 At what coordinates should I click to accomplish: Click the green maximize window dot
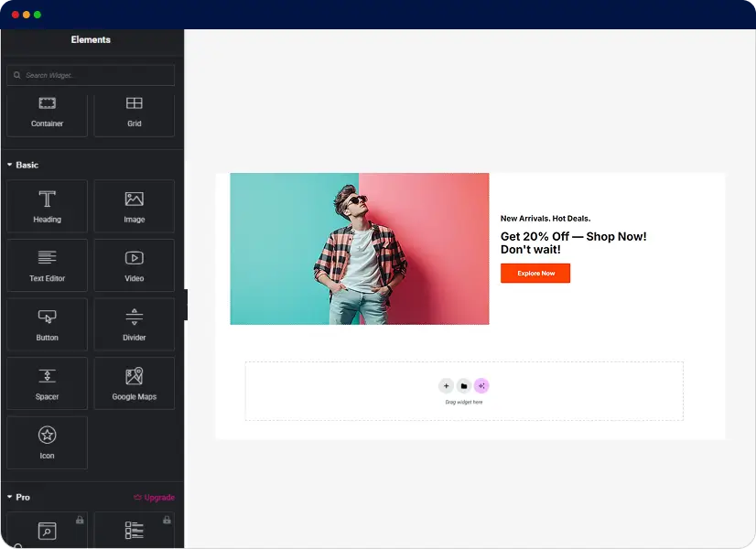[38, 15]
